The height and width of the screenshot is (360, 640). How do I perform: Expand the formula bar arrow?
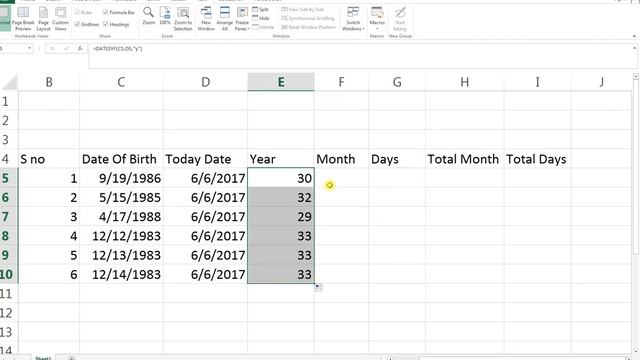[634, 48]
